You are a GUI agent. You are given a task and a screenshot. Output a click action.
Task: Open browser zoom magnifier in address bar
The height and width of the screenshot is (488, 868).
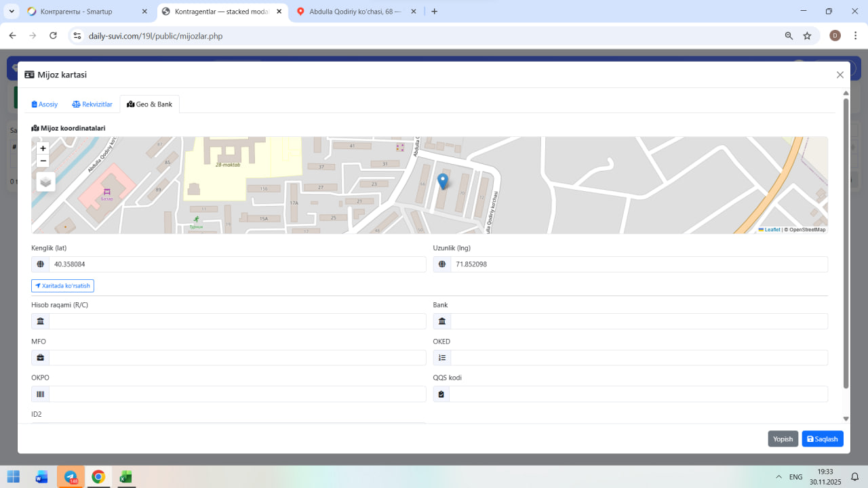click(x=789, y=36)
